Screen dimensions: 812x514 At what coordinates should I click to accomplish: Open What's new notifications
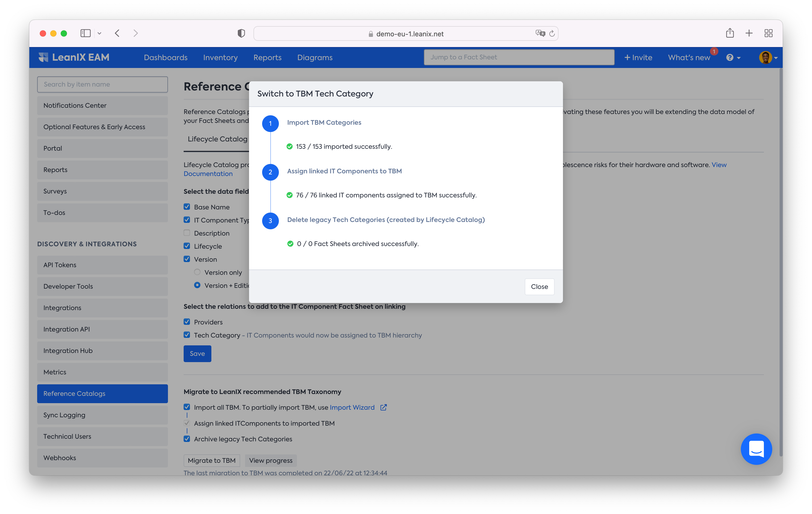689,57
